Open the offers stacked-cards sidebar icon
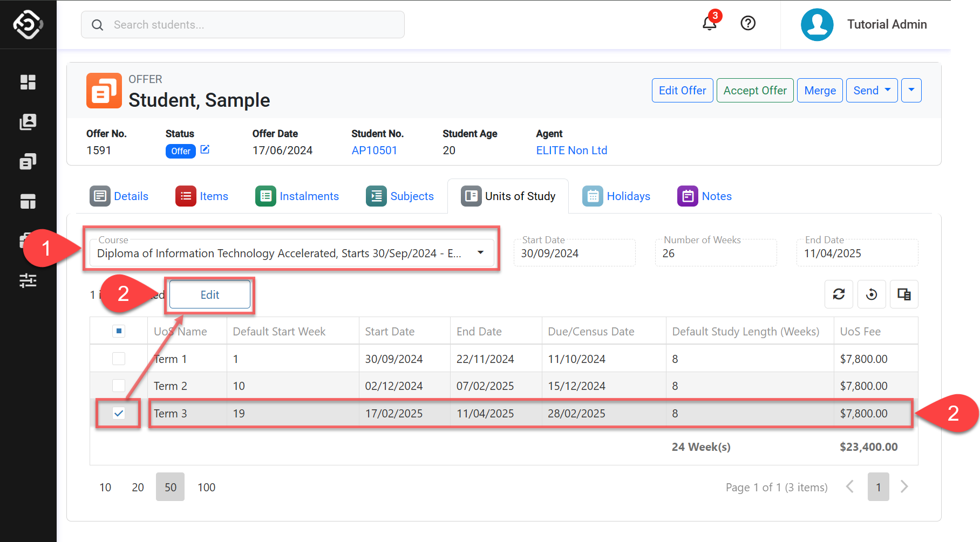This screenshot has height=542, width=980. tap(28, 161)
